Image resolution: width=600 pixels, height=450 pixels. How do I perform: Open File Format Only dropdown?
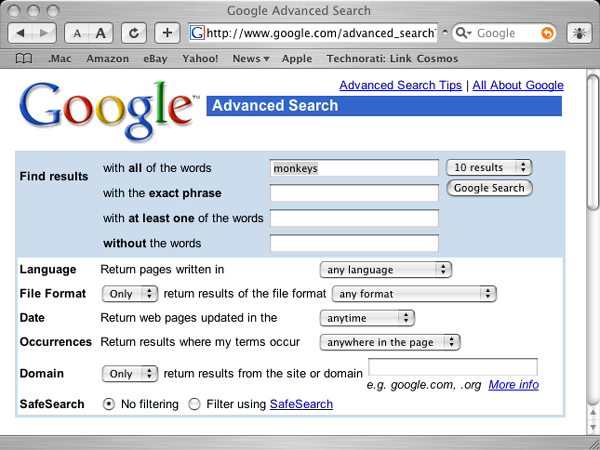130,293
